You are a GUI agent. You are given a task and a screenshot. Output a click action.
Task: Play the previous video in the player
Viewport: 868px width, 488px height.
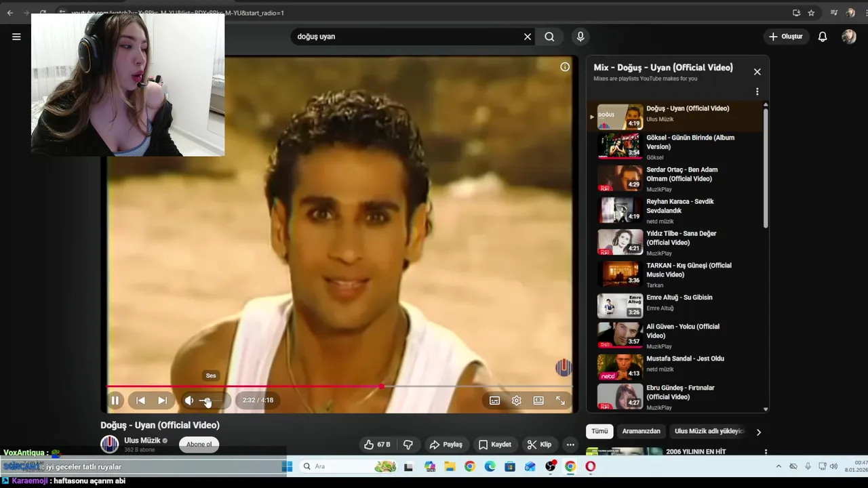pyautogui.click(x=140, y=401)
